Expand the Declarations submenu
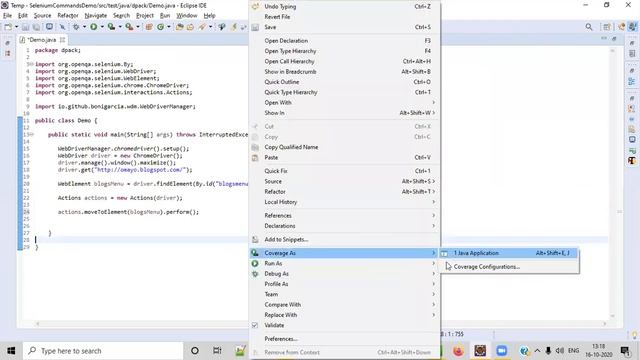The height and width of the screenshot is (360, 640). tap(345, 226)
